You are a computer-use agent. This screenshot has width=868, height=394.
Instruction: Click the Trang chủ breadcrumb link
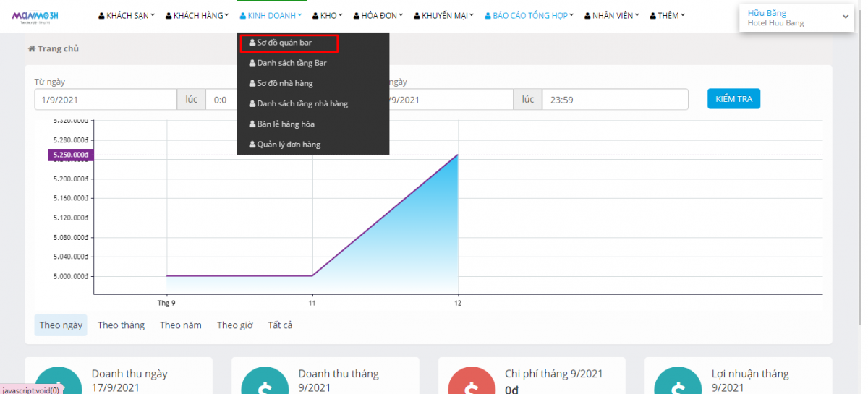coord(58,49)
